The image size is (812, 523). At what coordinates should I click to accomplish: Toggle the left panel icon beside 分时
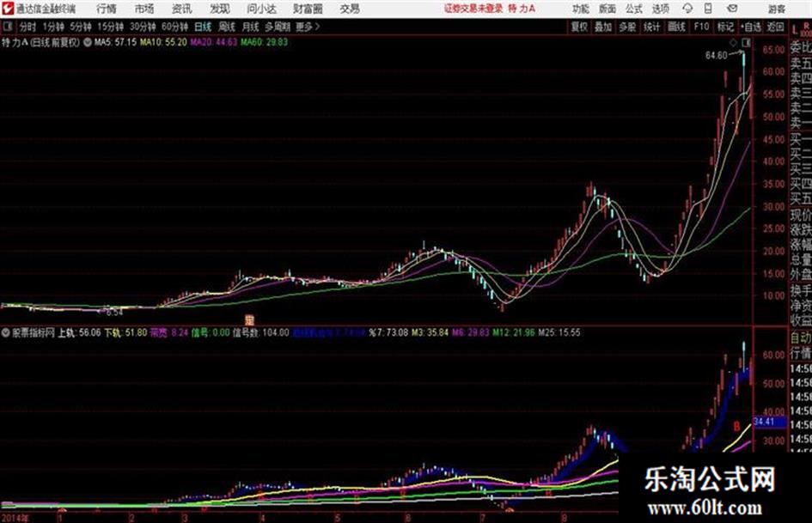pyautogui.click(x=7, y=27)
